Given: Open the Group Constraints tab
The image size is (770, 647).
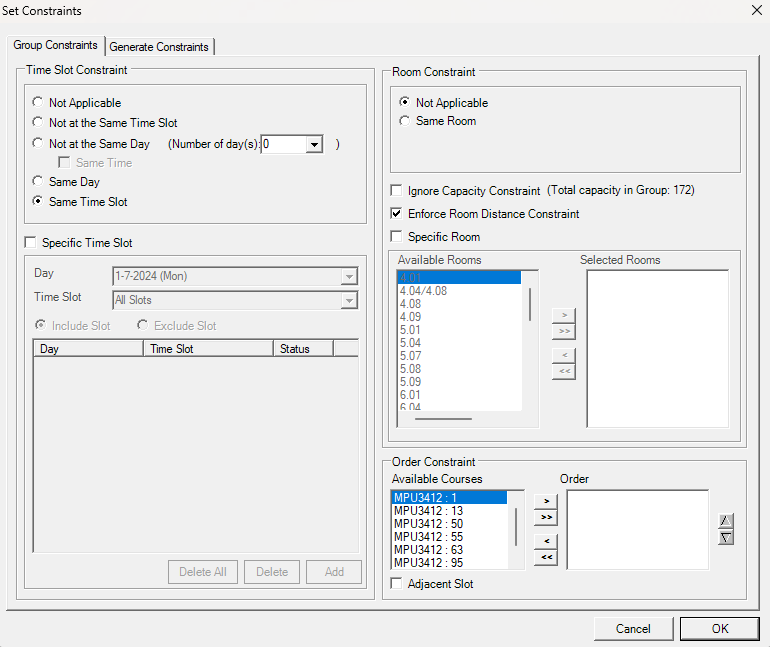Looking at the screenshot, I should [56, 46].
